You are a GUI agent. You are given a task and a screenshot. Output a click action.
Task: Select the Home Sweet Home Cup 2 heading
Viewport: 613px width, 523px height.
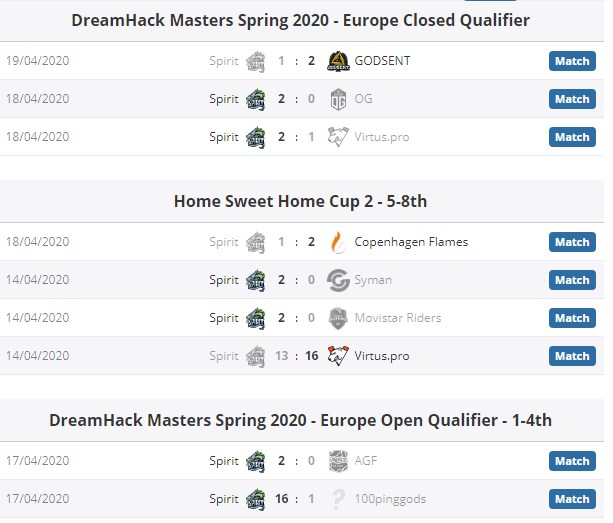tap(300, 201)
